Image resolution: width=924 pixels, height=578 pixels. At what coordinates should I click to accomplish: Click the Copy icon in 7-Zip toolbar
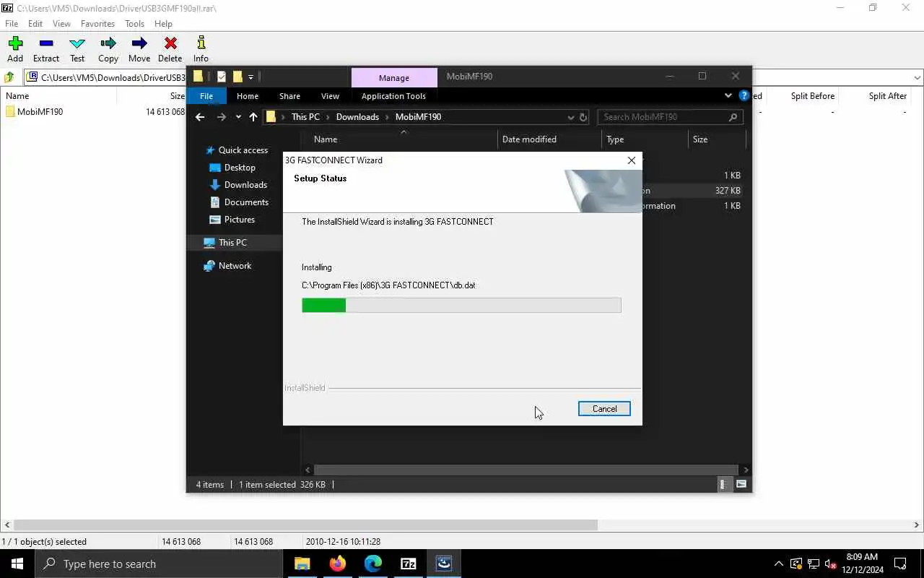tap(108, 44)
